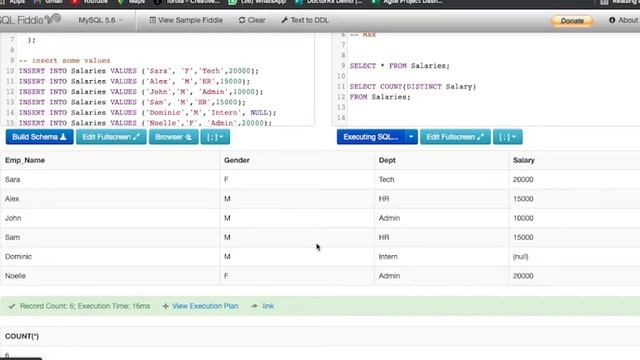
Task: Click the Donate button
Action: click(572, 20)
